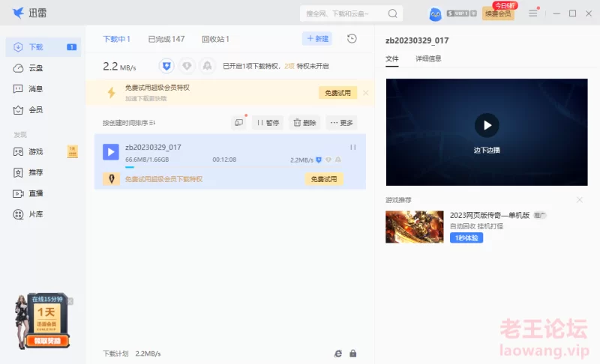Click 下载计划 in the status bar
Screen dimensions: 600x364
[115, 354]
